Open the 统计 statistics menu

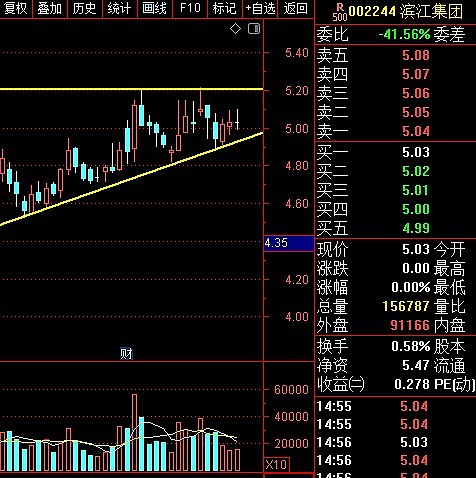pos(119,8)
